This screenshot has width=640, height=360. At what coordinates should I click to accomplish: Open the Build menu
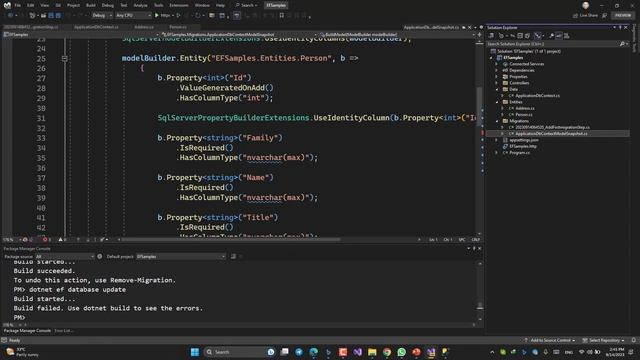pyautogui.click(x=91, y=5)
